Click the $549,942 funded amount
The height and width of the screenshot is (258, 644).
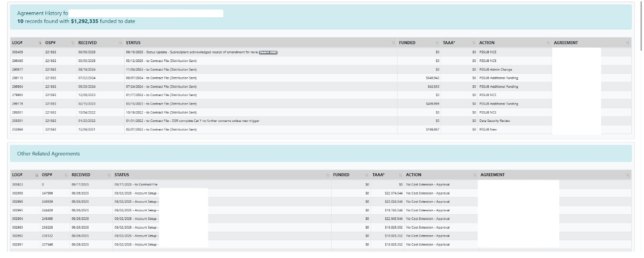[x=433, y=78]
